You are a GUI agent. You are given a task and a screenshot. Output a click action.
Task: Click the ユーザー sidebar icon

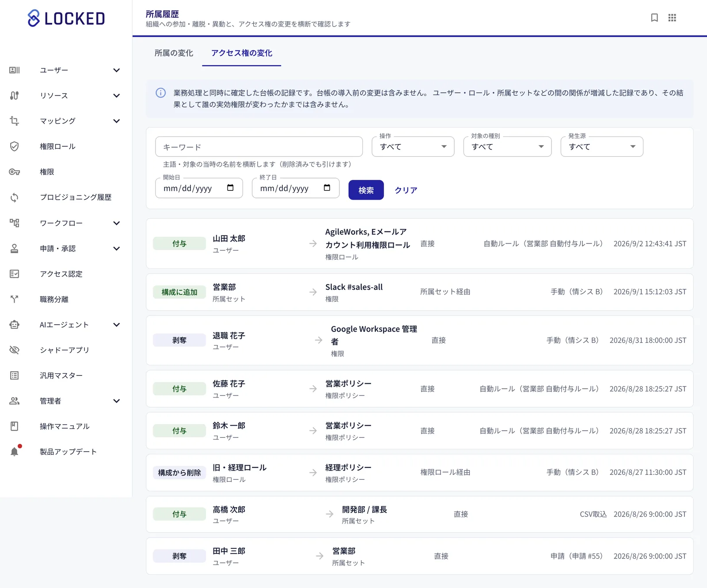tap(15, 70)
